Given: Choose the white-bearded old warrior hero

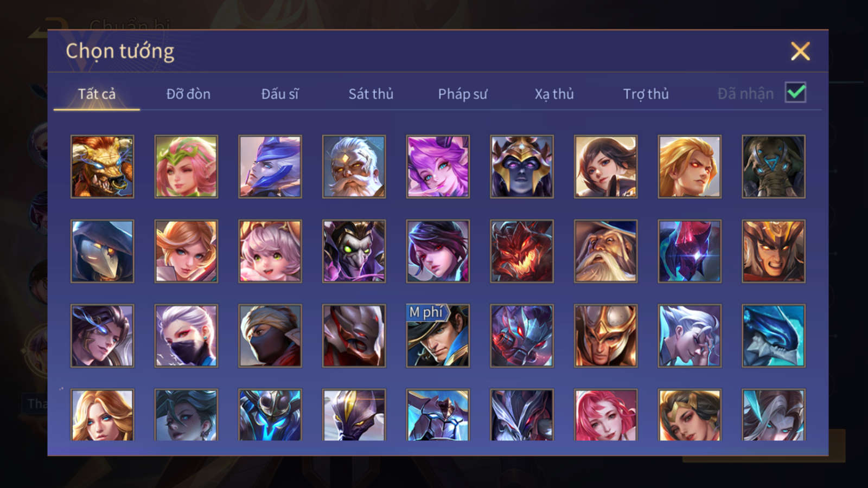Looking at the screenshot, I should pyautogui.click(x=354, y=166).
